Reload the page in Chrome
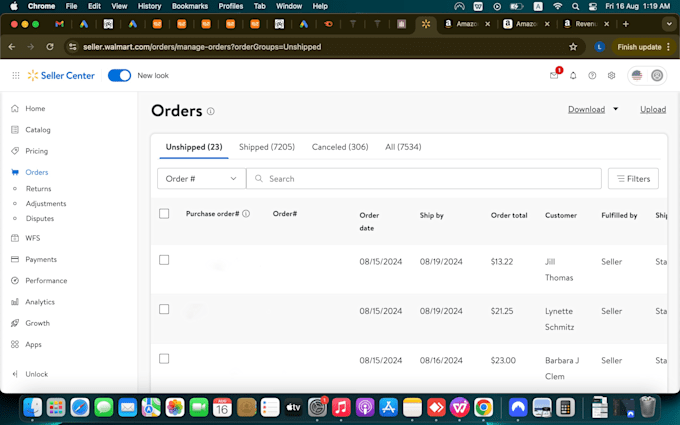This screenshot has width=680, height=425. 50,47
